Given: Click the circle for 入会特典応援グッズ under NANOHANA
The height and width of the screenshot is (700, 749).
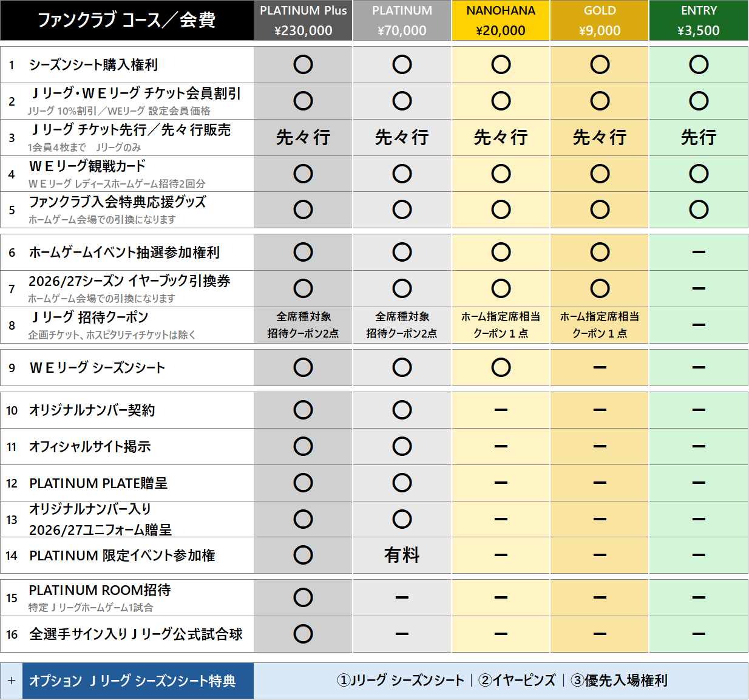Looking at the screenshot, I should pyautogui.click(x=501, y=209).
